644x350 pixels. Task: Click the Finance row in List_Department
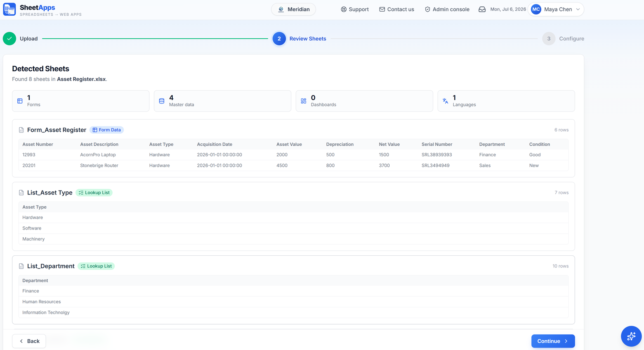(293, 291)
